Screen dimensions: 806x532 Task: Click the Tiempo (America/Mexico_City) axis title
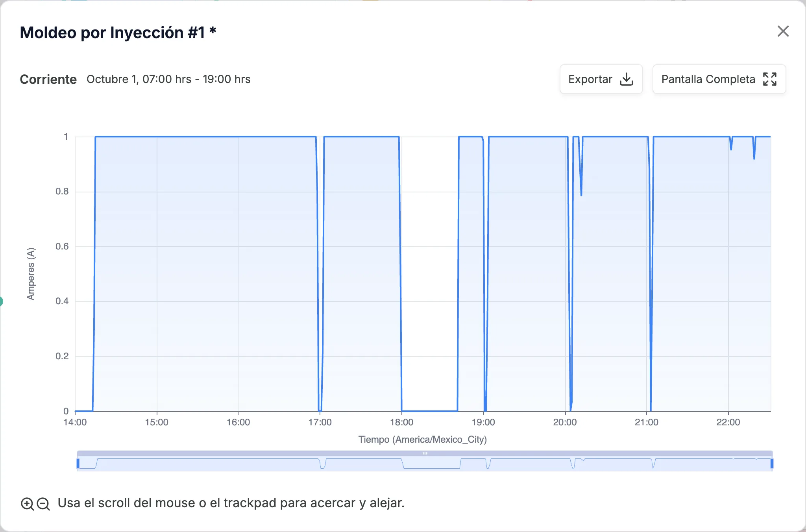(x=423, y=440)
